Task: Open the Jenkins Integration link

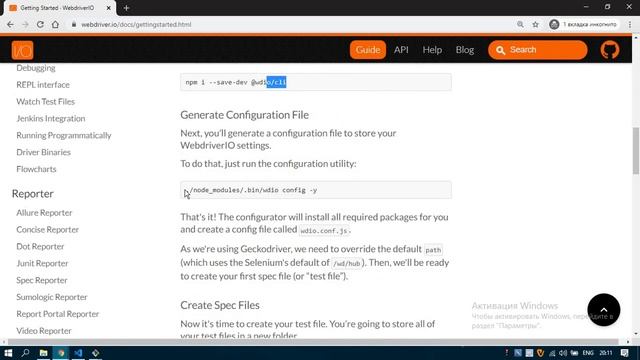Action: (x=51, y=118)
